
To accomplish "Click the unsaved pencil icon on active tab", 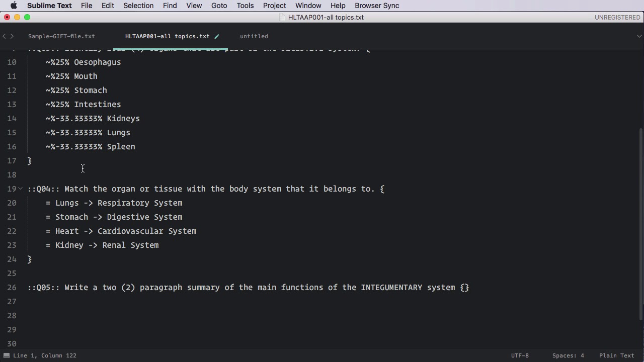I will [x=217, y=36].
